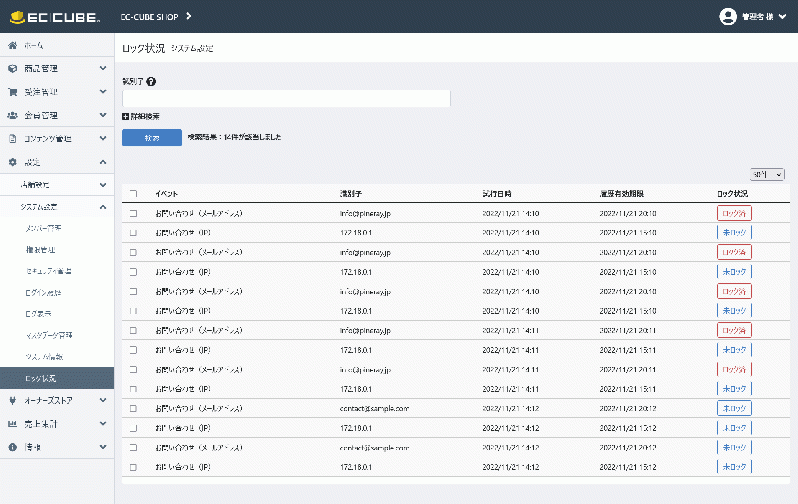
Task: Click the first row's ロック済 button
Action: tap(734, 213)
